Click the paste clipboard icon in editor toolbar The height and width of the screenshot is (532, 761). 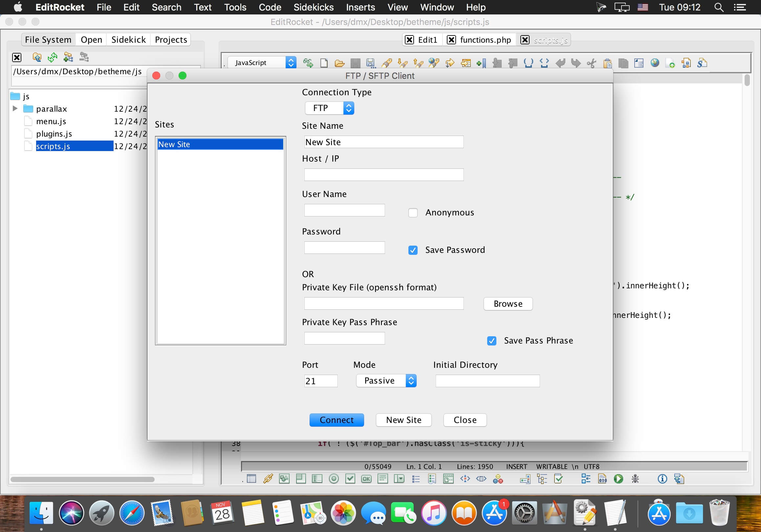tap(607, 63)
